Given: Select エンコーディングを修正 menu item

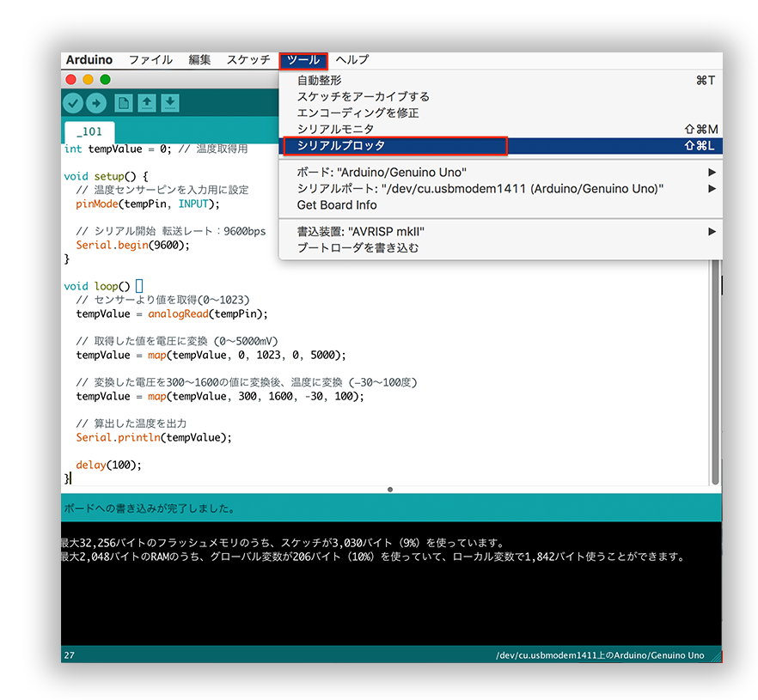Looking at the screenshot, I should 358,113.
